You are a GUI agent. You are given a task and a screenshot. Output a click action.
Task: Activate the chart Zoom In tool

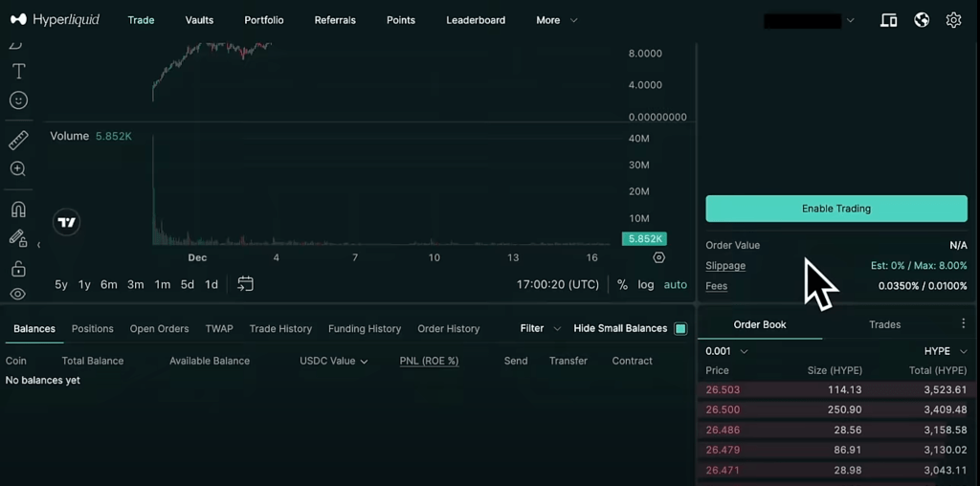point(18,169)
